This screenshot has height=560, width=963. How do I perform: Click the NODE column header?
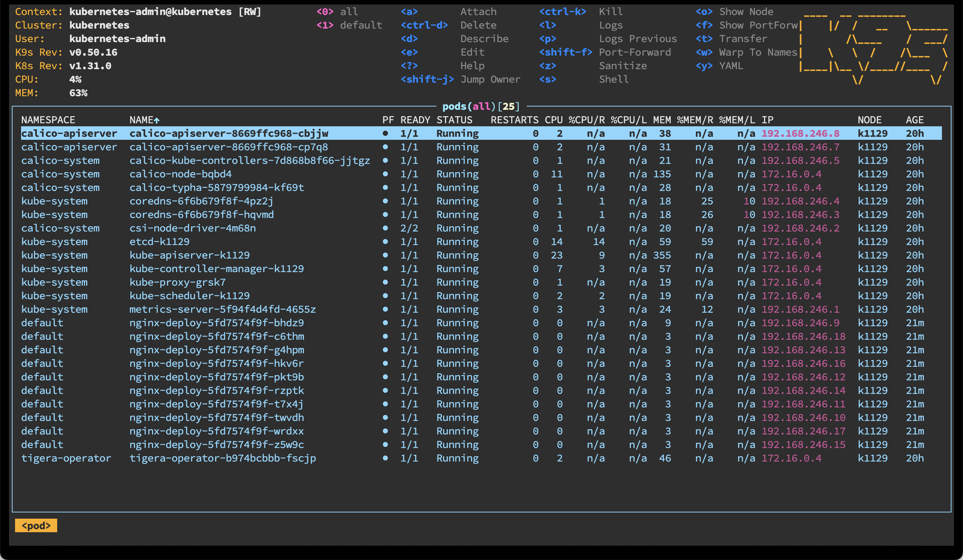pyautogui.click(x=869, y=120)
